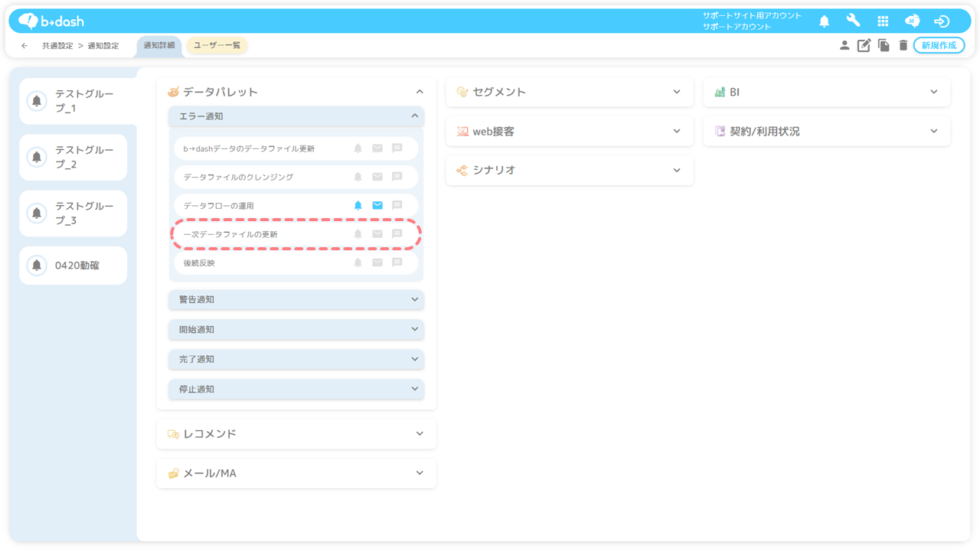Expand the web接客 panel
Image resolution: width=980 pixels, height=551 pixels.
[570, 132]
